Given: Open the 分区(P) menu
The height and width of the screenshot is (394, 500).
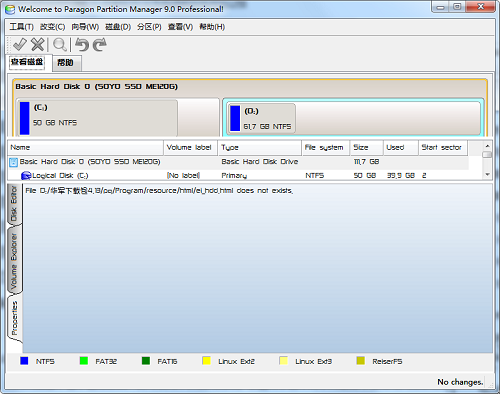Looking at the screenshot, I should click(x=149, y=27).
